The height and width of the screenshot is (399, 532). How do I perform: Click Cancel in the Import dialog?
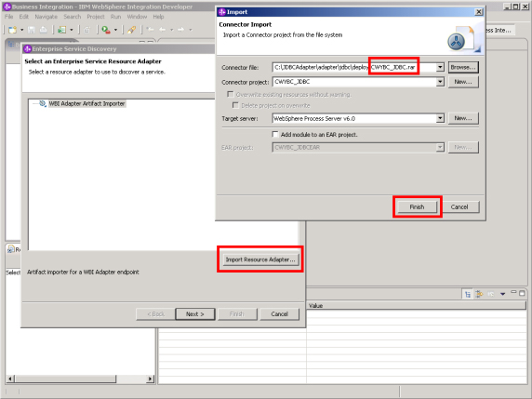(459, 206)
